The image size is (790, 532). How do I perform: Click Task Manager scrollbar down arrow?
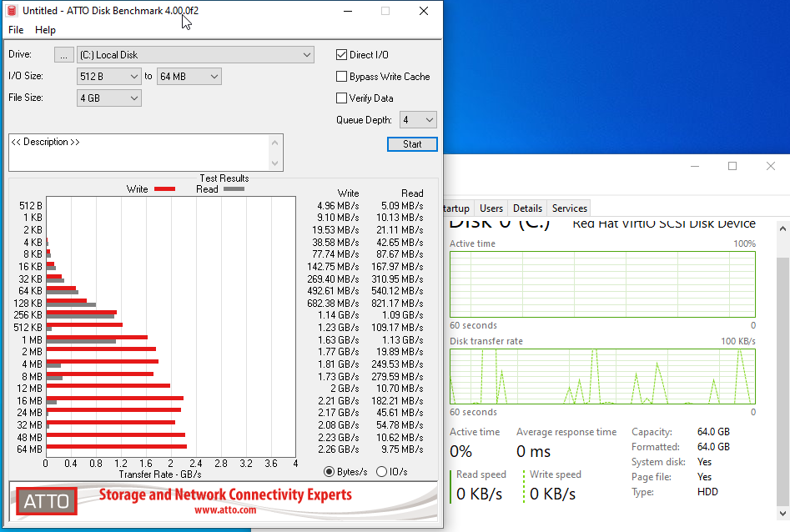[782, 514]
